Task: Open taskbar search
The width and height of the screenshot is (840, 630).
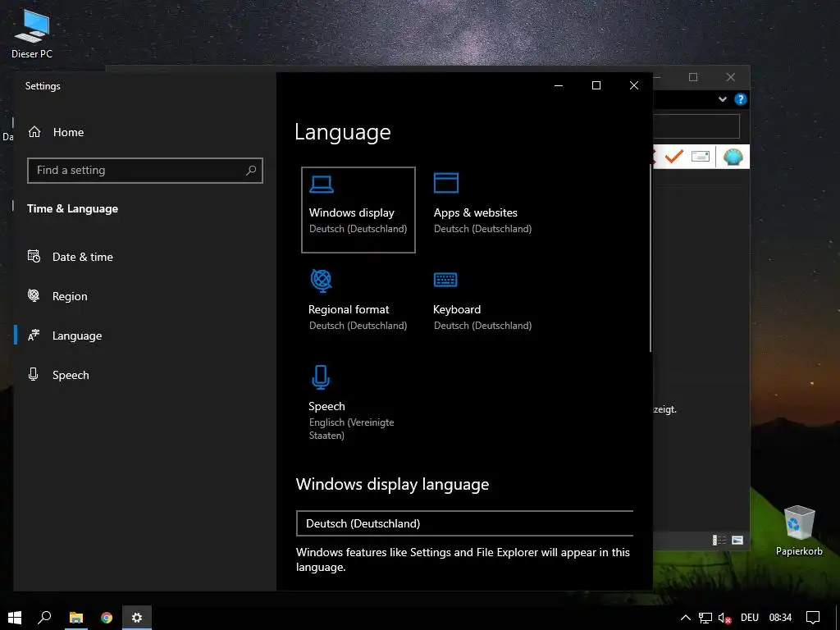Action: point(44,618)
